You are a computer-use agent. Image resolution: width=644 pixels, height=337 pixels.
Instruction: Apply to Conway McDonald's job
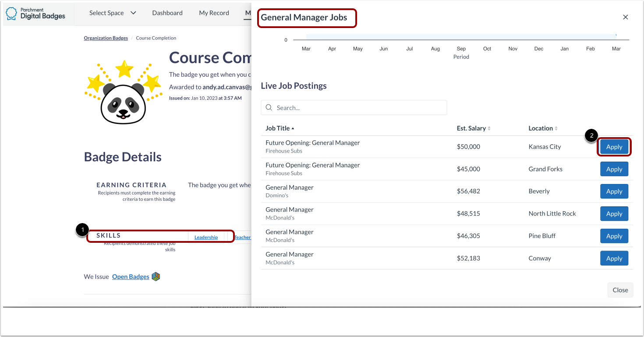[x=614, y=259]
